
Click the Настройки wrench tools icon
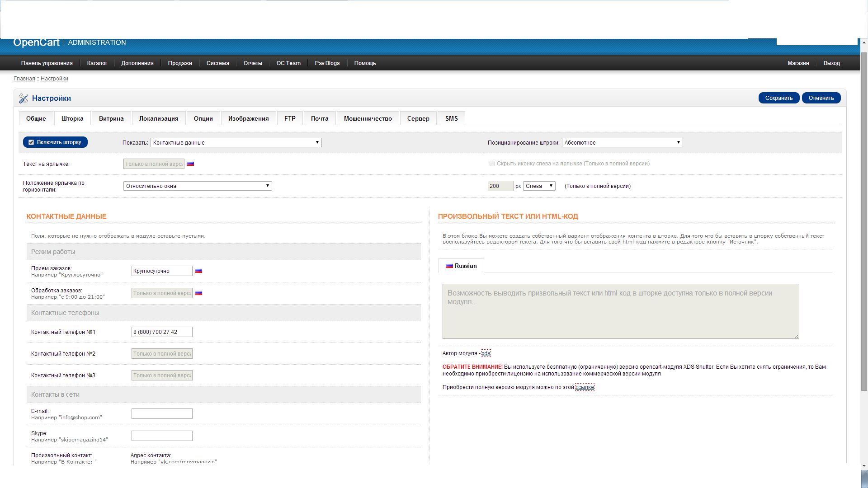click(24, 99)
